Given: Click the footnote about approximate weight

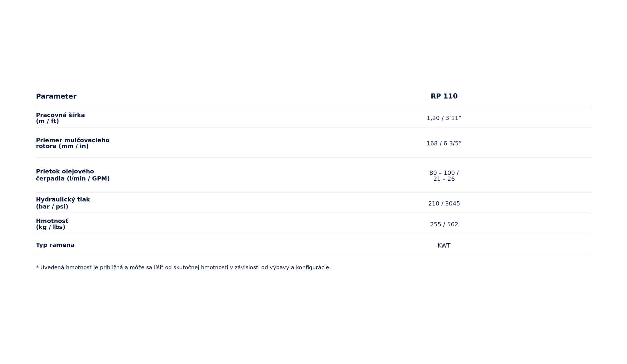Looking at the screenshot, I should pos(183,267).
